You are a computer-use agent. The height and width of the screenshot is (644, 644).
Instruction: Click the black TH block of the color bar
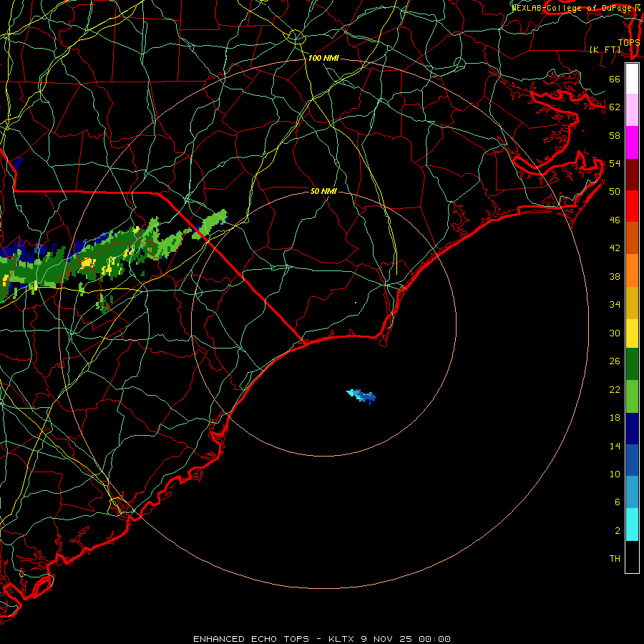[632, 557]
